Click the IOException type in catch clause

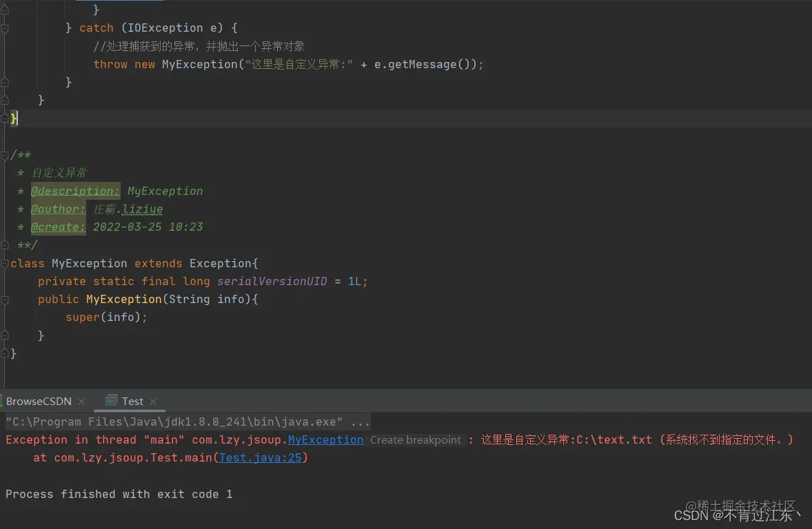tap(165, 28)
